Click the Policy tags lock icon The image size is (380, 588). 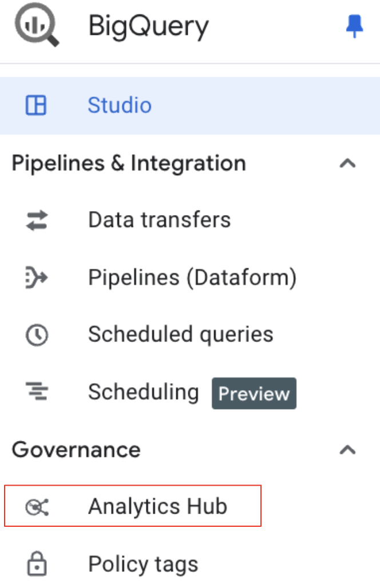[x=37, y=565]
